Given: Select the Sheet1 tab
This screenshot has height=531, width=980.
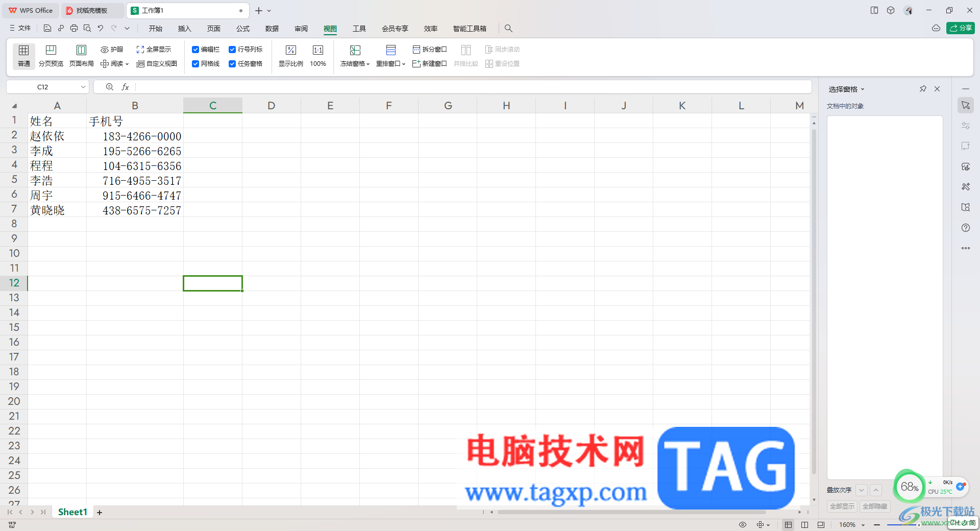Looking at the screenshot, I should click(x=72, y=512).
